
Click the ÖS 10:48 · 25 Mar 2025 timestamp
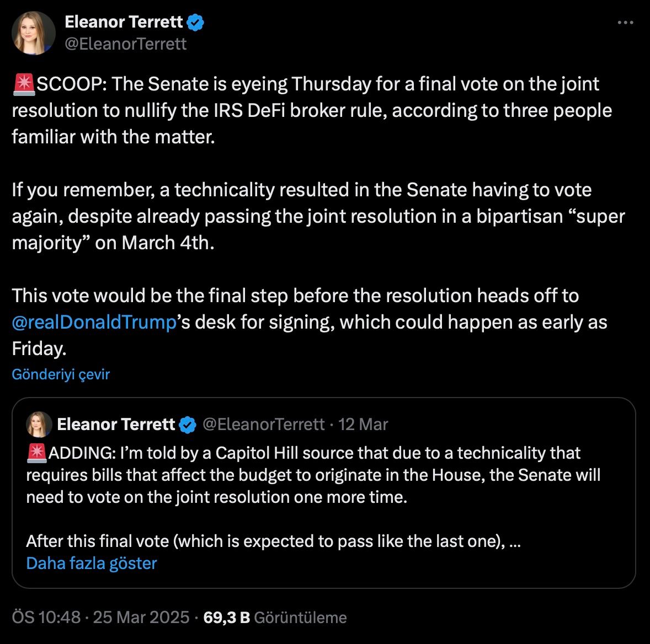point(100,617)
